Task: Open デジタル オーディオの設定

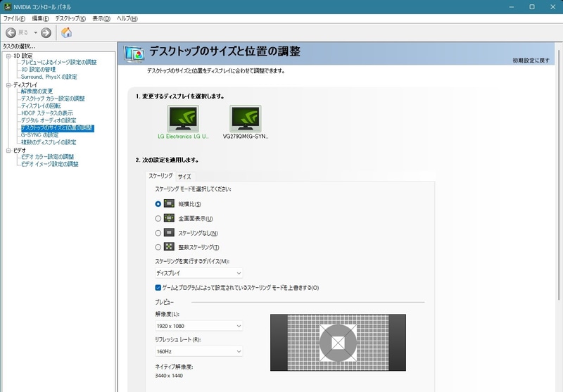Action: 49,120
